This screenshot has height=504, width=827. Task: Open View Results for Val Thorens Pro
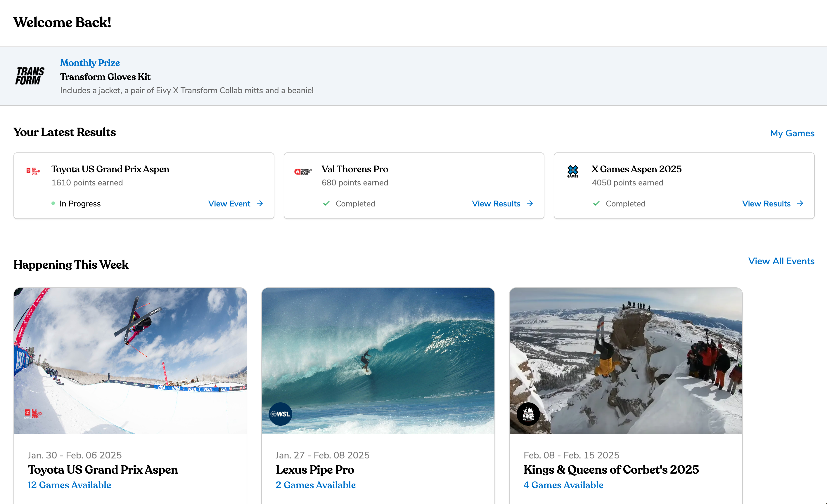click(496, 204)
